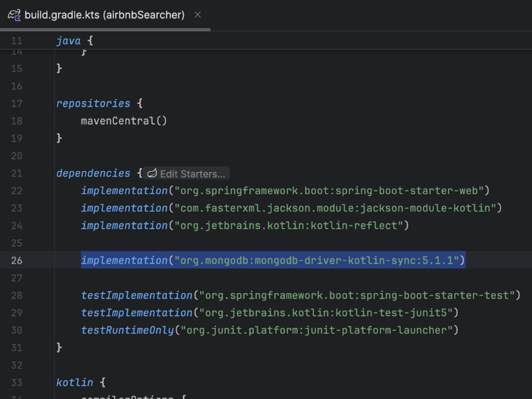The image size is (532, 399).
Task: Click the Spring leaf icon beside Edit Starters
Action: 152,174
